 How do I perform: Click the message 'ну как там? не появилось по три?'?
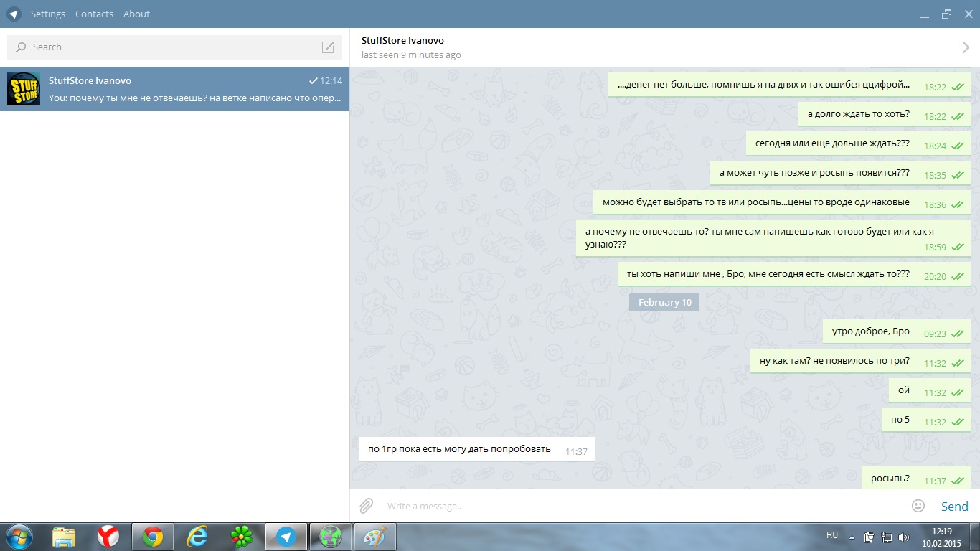[861, 362]
